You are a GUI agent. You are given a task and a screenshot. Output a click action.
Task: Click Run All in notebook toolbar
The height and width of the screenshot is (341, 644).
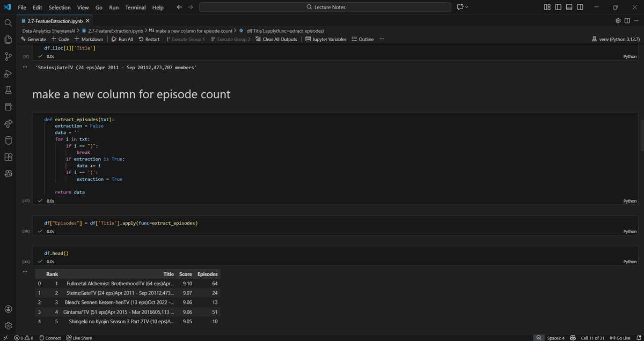coord(122,39)
